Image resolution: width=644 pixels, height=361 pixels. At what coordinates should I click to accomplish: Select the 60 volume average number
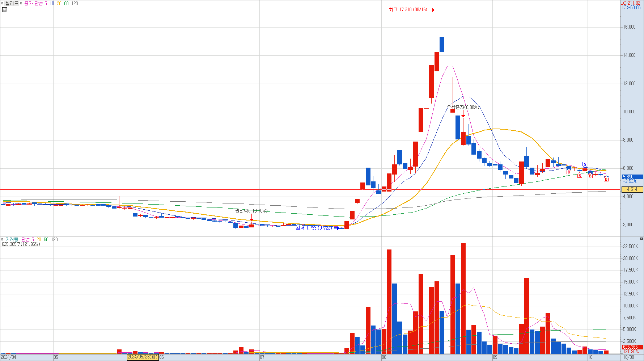point(46,239)
